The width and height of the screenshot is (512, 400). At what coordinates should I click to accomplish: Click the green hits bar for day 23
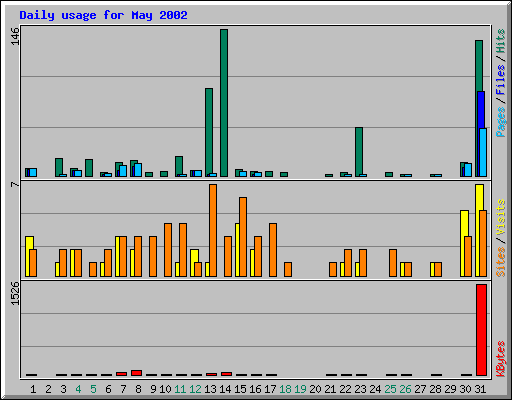(359, 152)
